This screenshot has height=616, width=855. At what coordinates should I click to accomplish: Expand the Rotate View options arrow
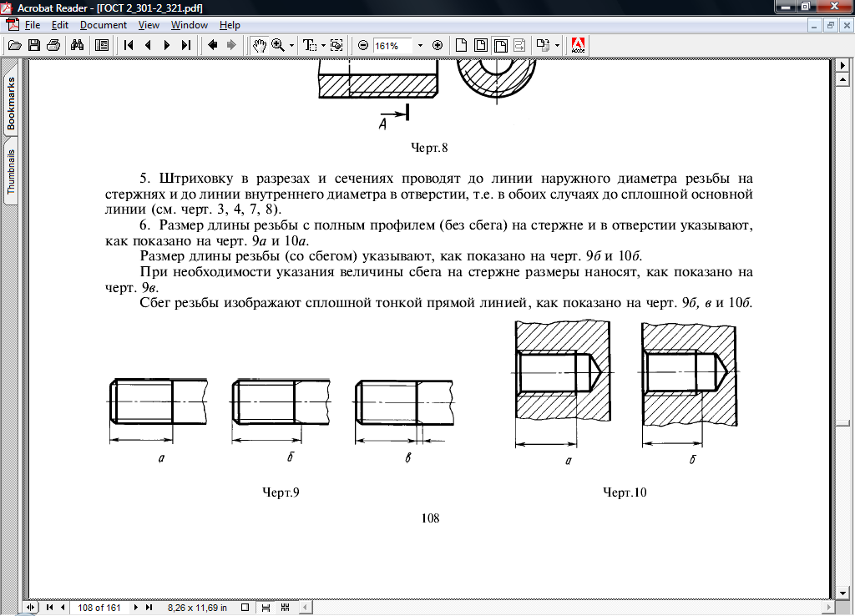pyautogui.click(x=557, y=45)
